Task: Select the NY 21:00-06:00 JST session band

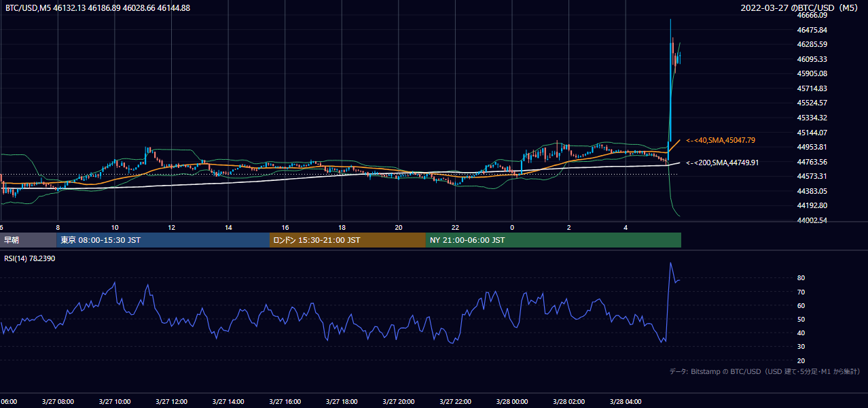Action: [x=554, y=240]
